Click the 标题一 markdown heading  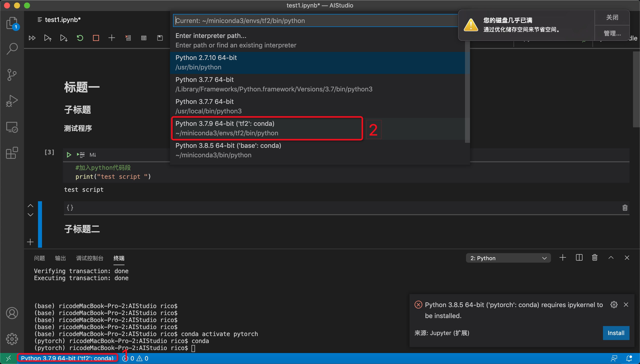pyautogui.click(x=82, y=87)
